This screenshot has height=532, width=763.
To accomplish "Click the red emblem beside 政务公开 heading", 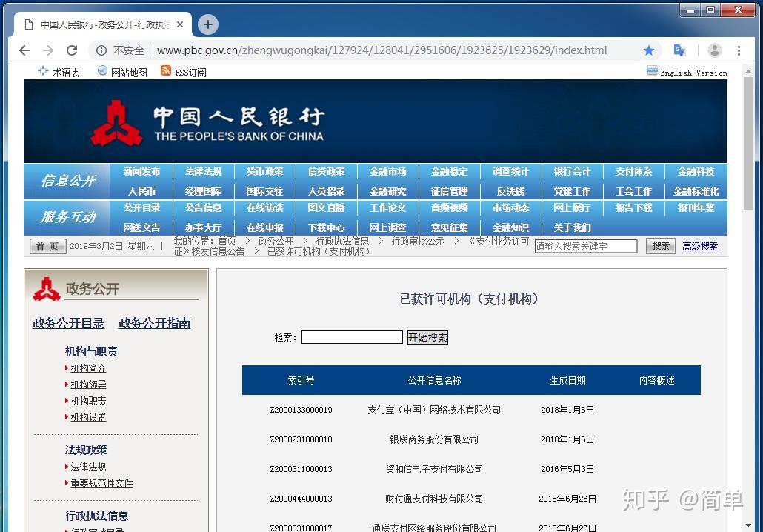I will click(x=47, y=289).
